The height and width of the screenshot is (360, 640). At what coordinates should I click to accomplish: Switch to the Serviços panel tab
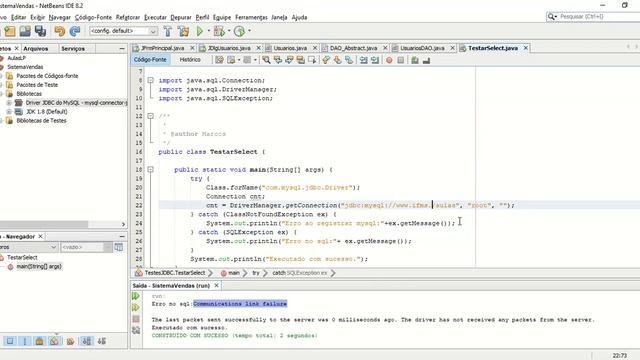tap(73, 49)
